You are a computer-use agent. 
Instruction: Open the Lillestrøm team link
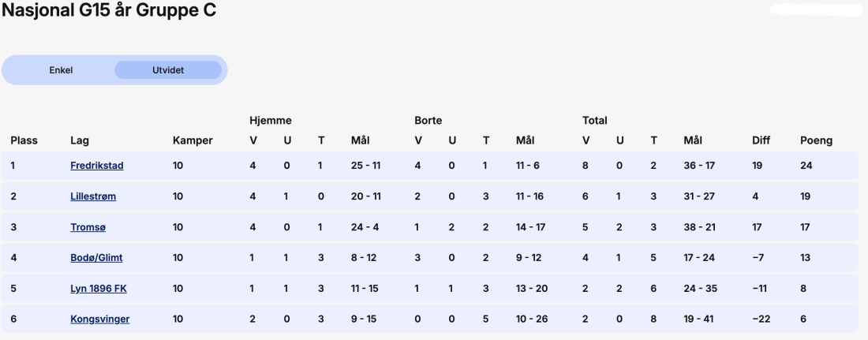click(93, 196)
